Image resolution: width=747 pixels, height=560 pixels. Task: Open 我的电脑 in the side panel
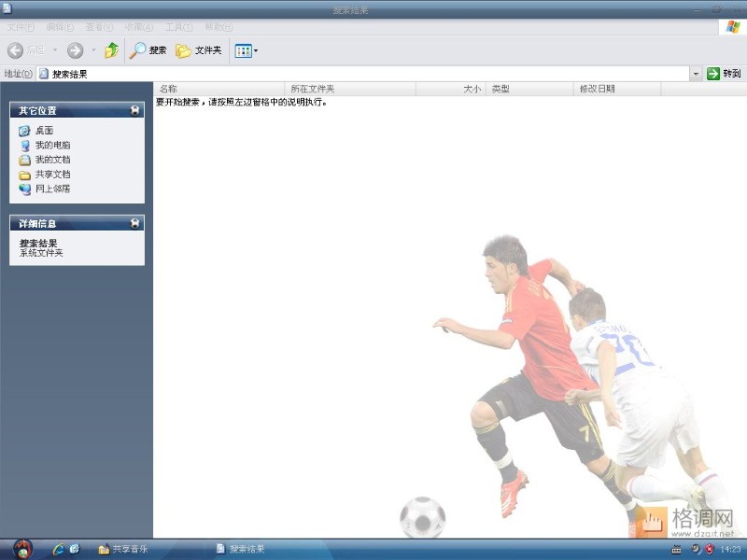44,146
